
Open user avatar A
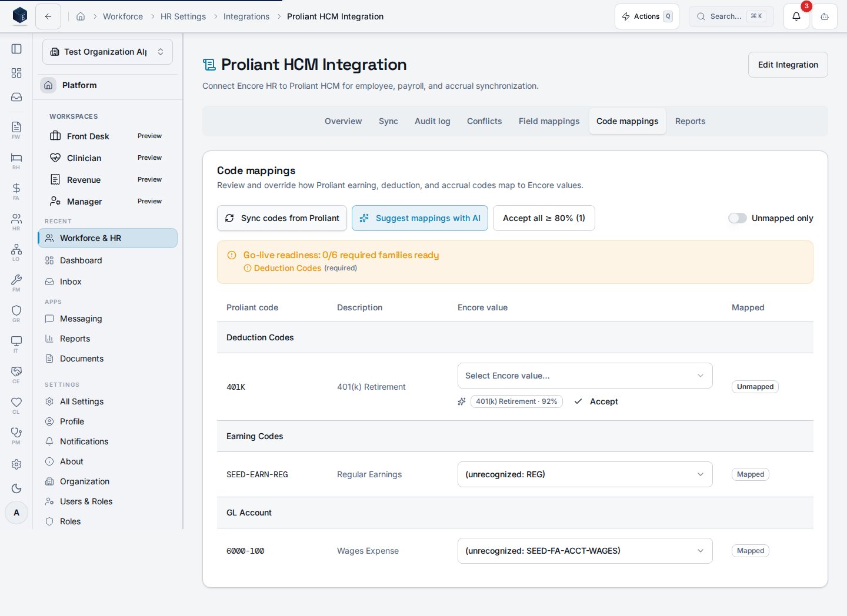(16, 513)
